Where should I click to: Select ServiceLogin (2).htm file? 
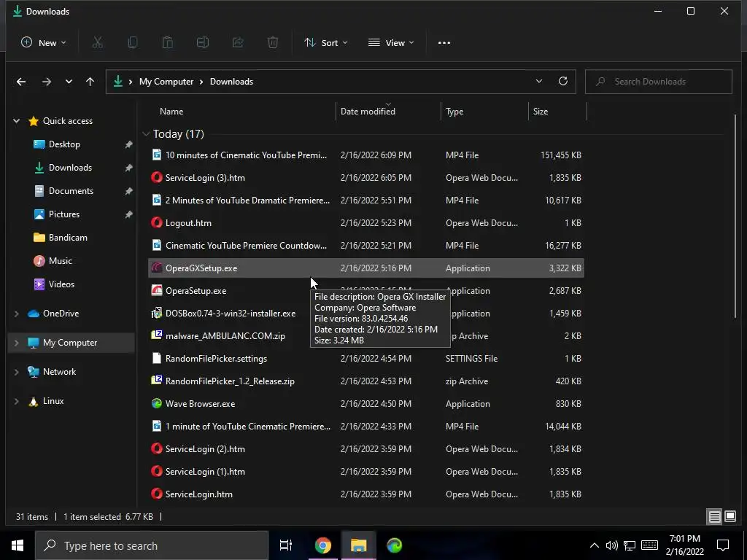[x=366, y=448]
